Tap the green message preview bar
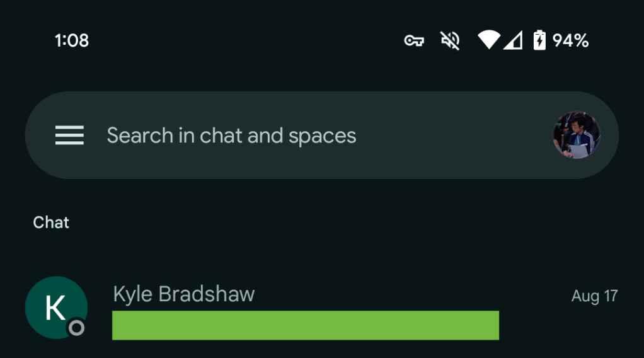 [x=305, y=325]
